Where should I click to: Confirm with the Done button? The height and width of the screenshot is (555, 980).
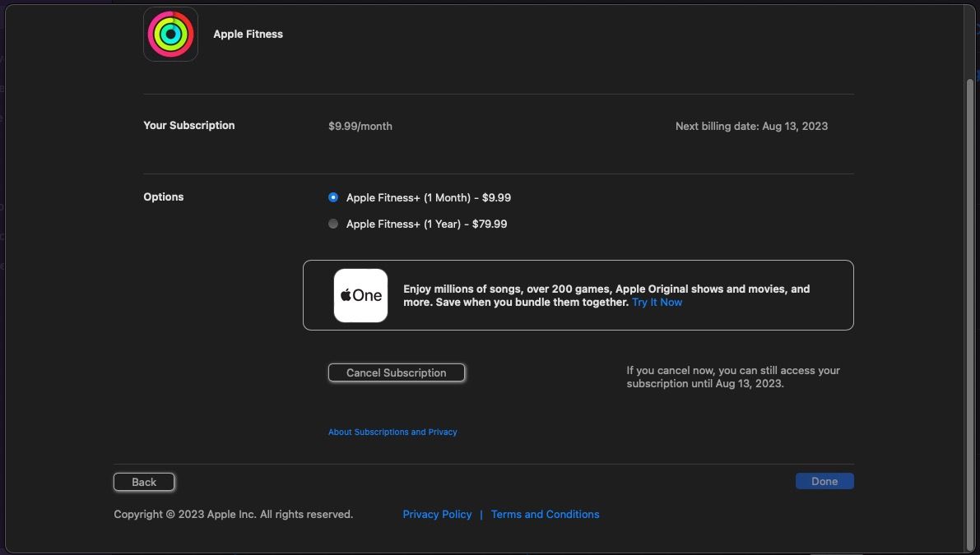(x=824, y=480)
